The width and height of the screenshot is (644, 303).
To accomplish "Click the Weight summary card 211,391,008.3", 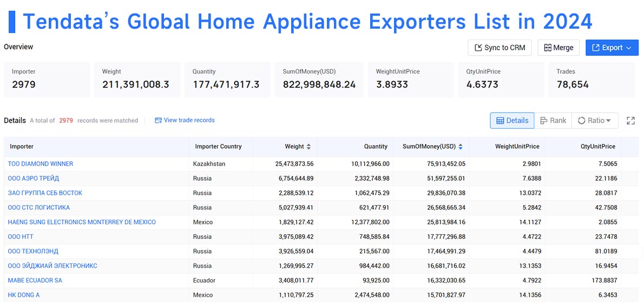I will [x=137, y=80].
